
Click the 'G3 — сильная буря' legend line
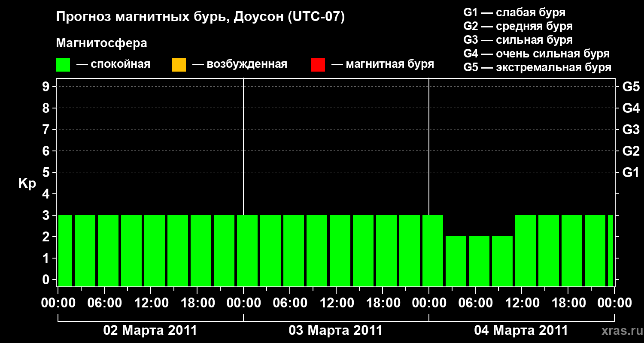pos(518,40)
